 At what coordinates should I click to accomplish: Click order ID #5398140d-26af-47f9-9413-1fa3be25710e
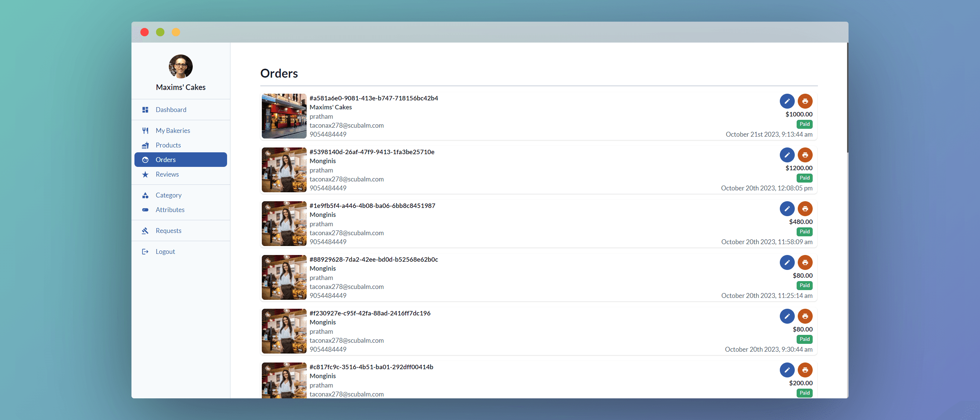click(x=372, y=152)
